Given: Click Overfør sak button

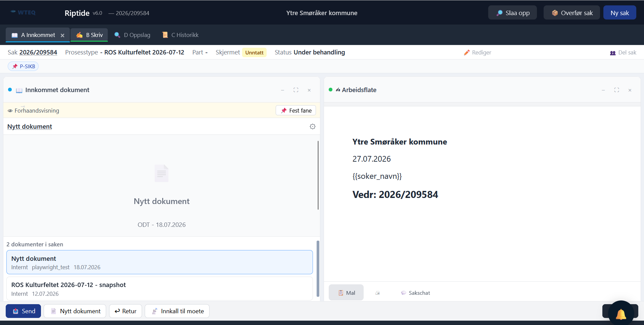Looking at the screenshot, I should coord(572,13).
